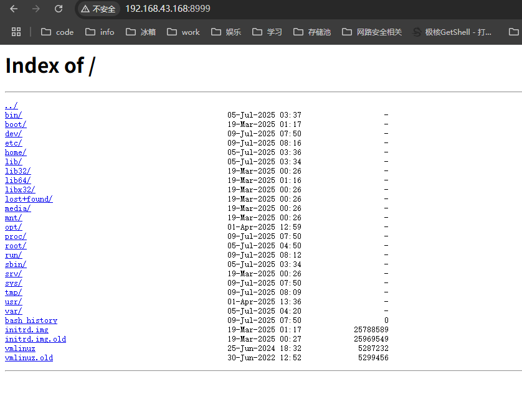
Task: Download the initrd.img file
Action: click(x=27, y=330)
